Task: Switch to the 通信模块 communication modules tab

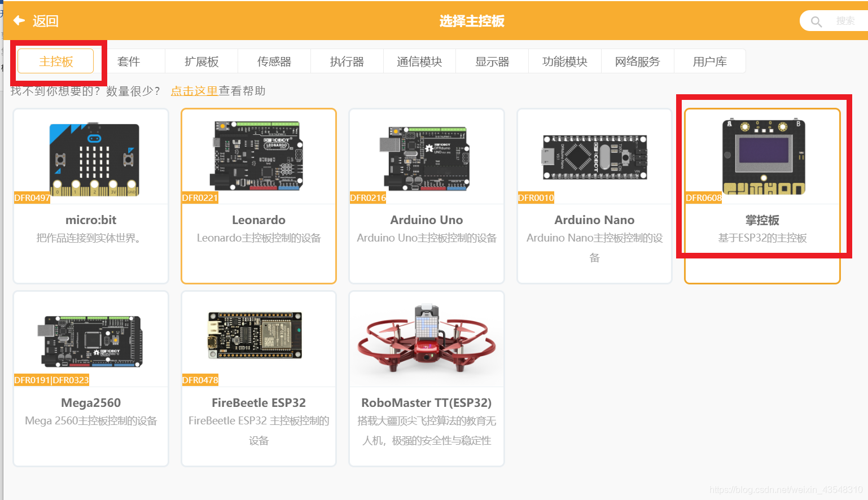Action: [419, 61]
